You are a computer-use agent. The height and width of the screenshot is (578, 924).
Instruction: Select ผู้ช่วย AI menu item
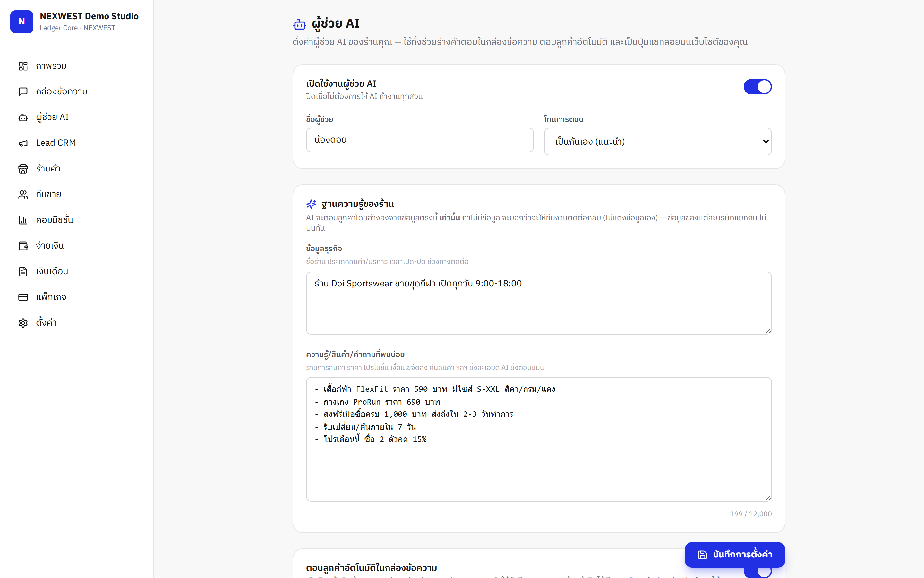click(x=77, y=117)
